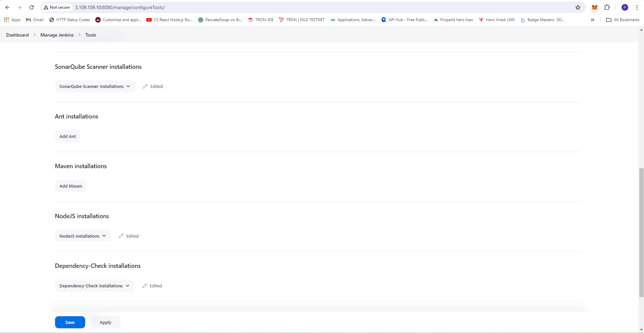The image size is (644, 334).
Task: Click the Add Ant button
Action: tap(68, 136)
